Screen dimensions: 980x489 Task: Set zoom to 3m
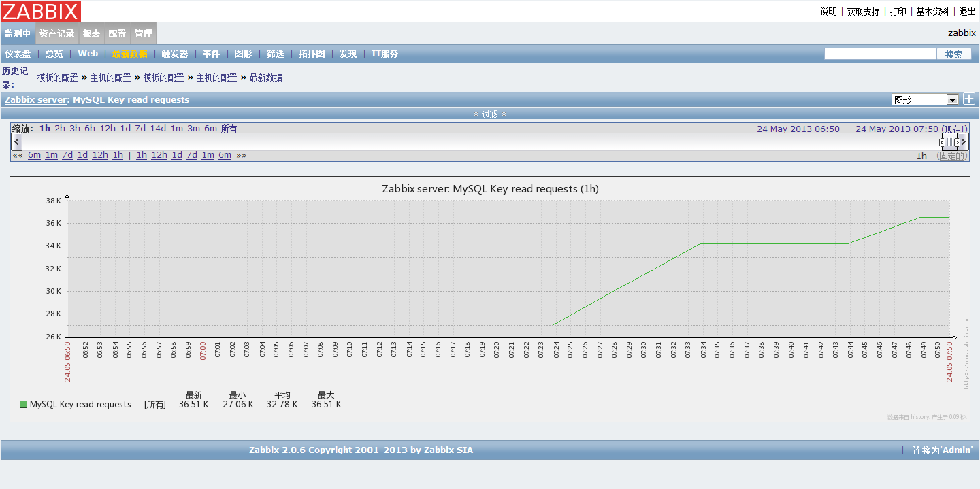click(193, 129)
